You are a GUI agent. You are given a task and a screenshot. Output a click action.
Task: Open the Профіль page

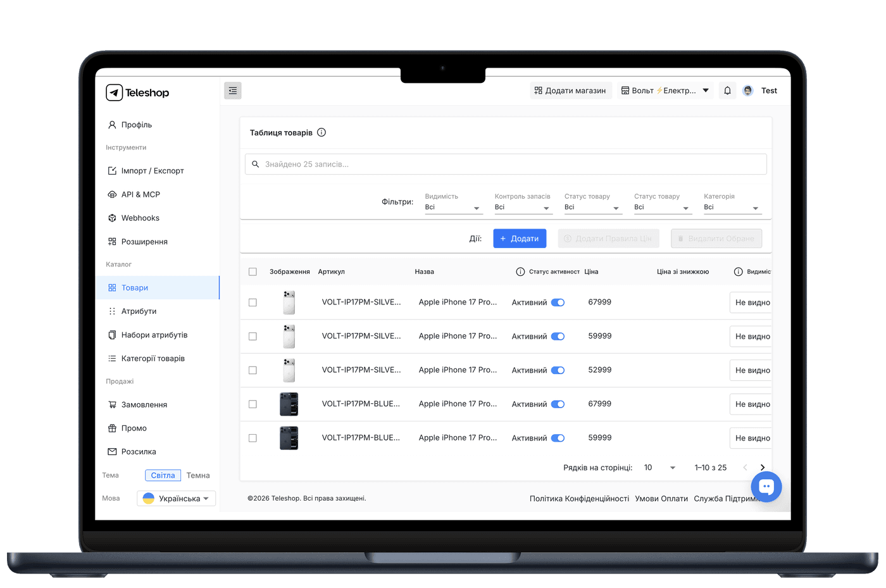(157, 125)
